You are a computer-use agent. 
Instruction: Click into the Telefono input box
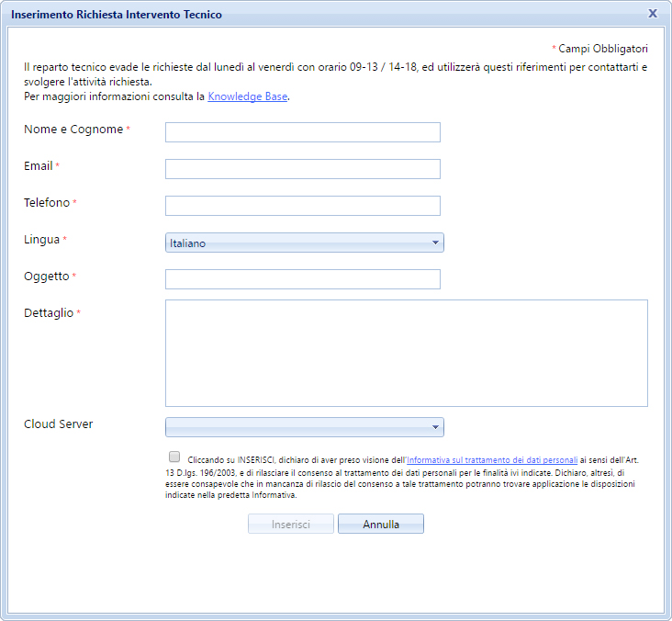[302, 206]
